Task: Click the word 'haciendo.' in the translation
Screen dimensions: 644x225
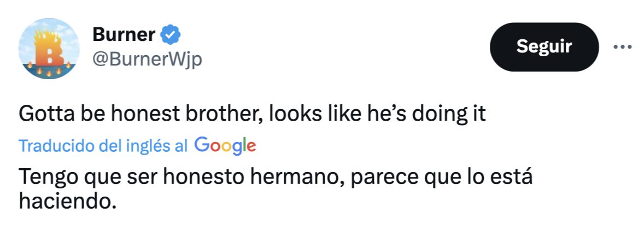Action: (x=68, y=202)
